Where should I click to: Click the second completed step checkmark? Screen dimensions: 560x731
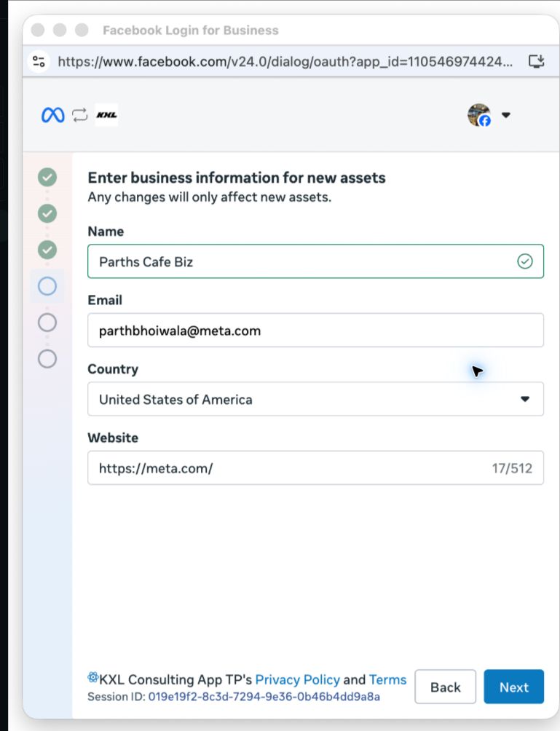tap(47, 213)
